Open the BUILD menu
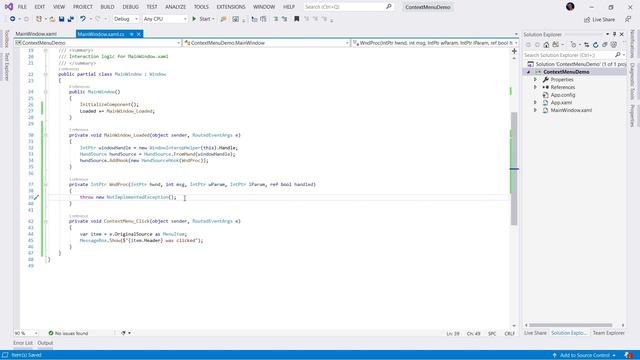Image resolution: width=640 pixels, height=360 pixels. (107, 7)
